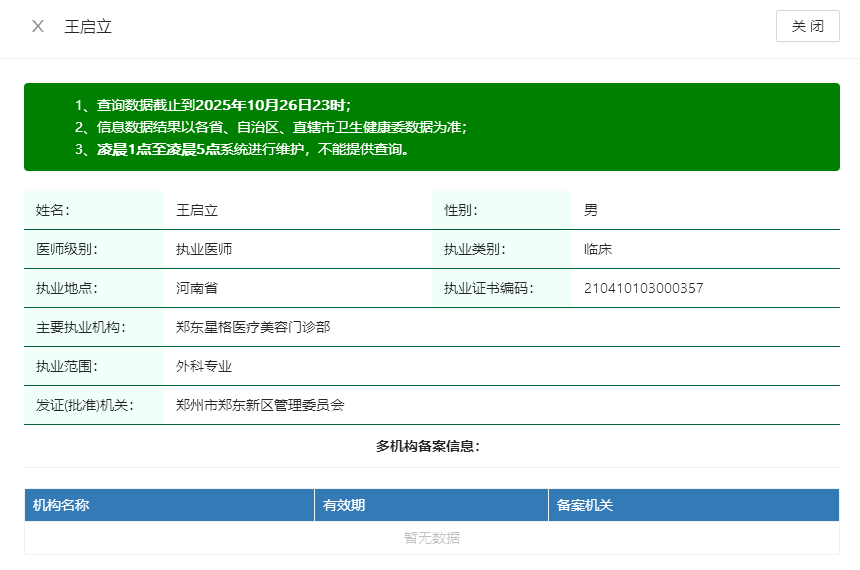Click the 执业医师 physician level value

coord(204,249)
